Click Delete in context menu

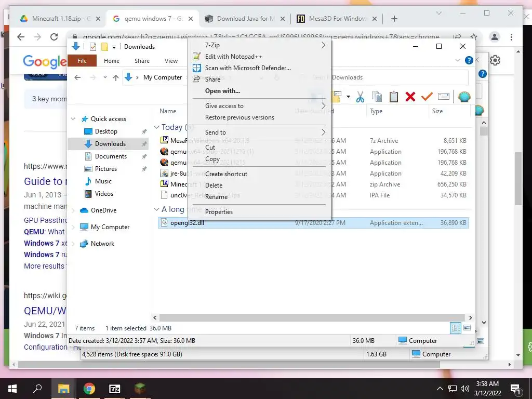tap(260, 185)
